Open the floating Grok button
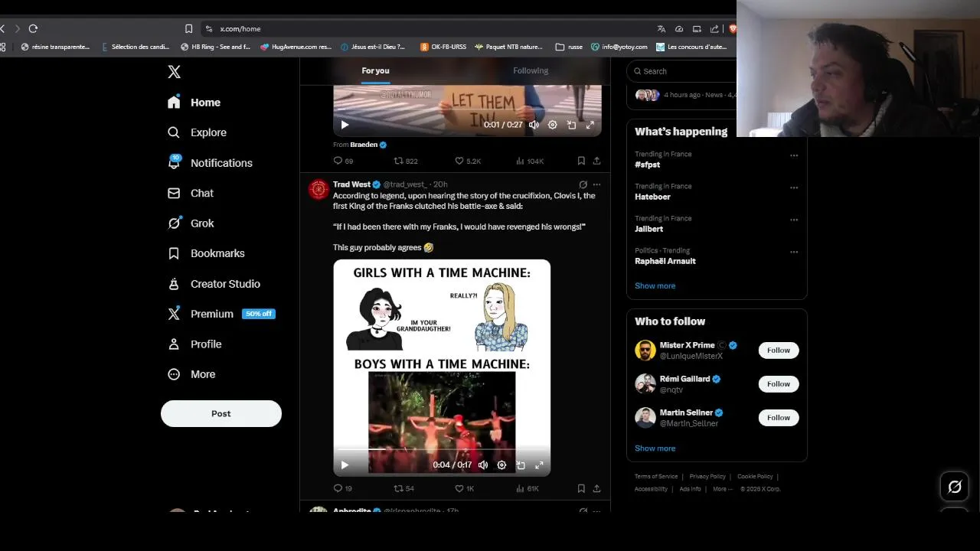 [955, 487]
